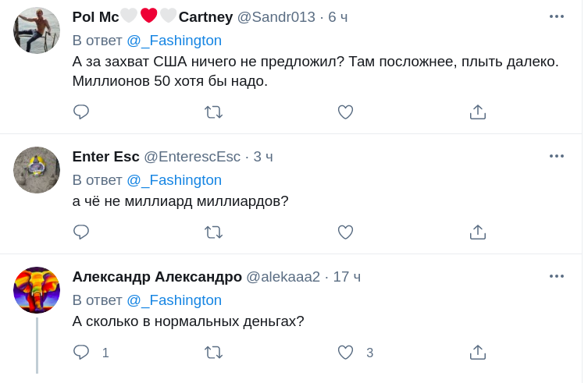The width and height of the screenshot is (588, 383).
Task: Retweet Pol McCartney's tweet
Action: click(213, 112)
